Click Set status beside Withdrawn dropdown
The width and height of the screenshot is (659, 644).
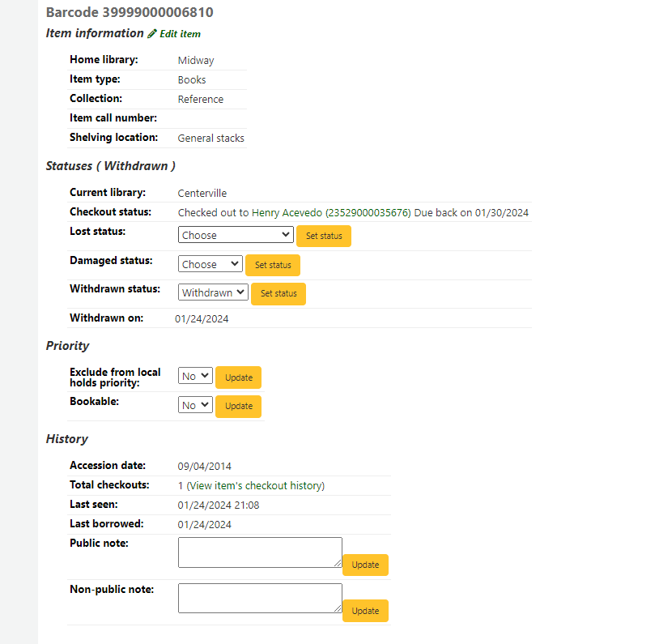(x=278, y=293)
